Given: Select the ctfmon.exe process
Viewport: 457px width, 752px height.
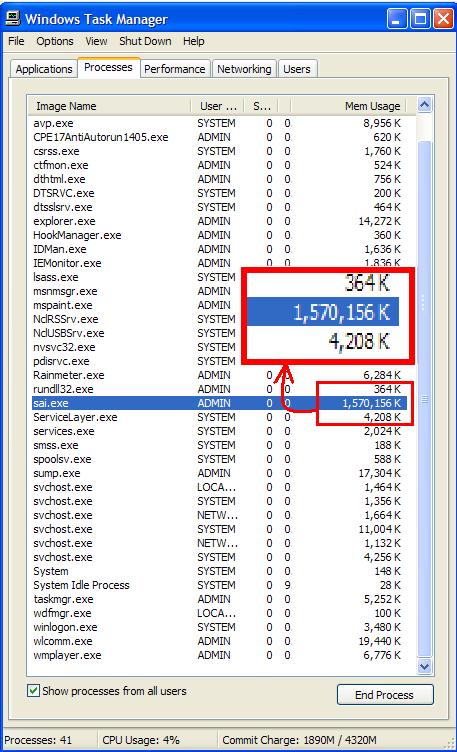Looking at the screenshot, I should click(x=220, y=165).
